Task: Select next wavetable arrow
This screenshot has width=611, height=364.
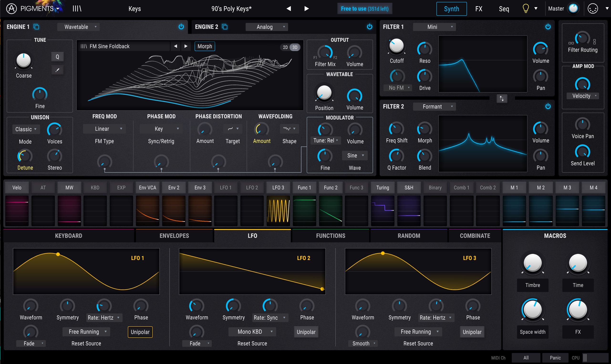Action: tap(186, 46)
